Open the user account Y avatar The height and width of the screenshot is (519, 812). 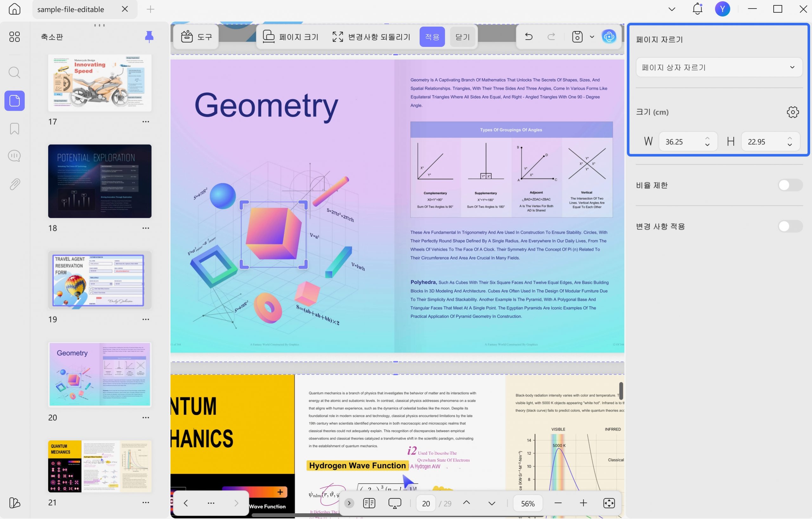722,9
